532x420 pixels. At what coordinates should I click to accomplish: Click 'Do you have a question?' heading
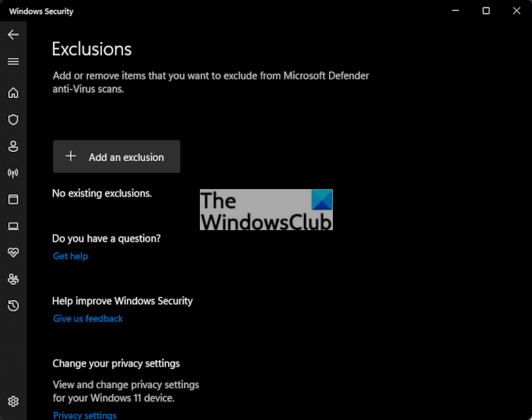[x=106, y=238]
